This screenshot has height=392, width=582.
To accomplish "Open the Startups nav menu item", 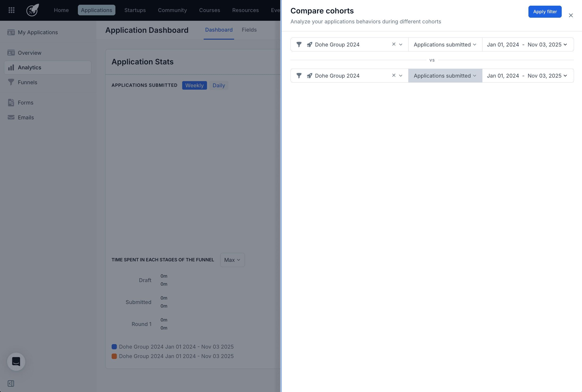I will click(x=135, y=10).
